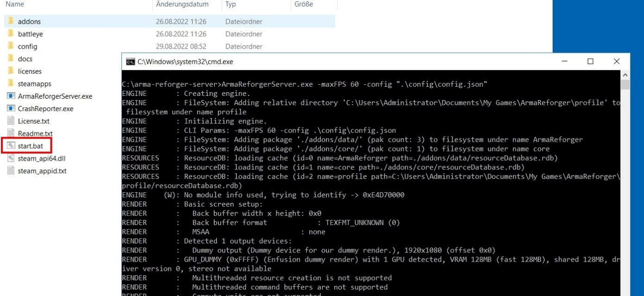
Task: Select the ArmaReforgerServer.exe icon
Action: 11,96
